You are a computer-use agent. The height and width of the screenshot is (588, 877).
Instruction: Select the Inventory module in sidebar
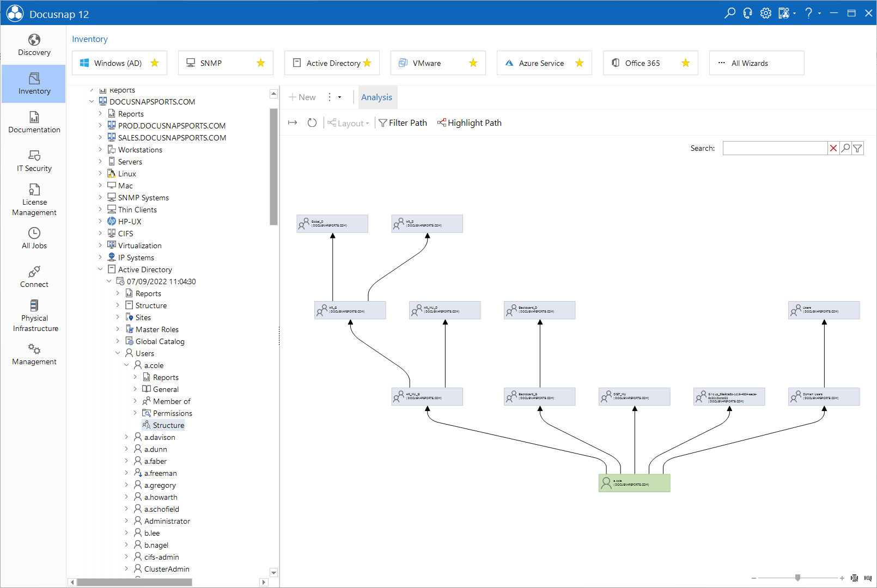tap(34, 84)
